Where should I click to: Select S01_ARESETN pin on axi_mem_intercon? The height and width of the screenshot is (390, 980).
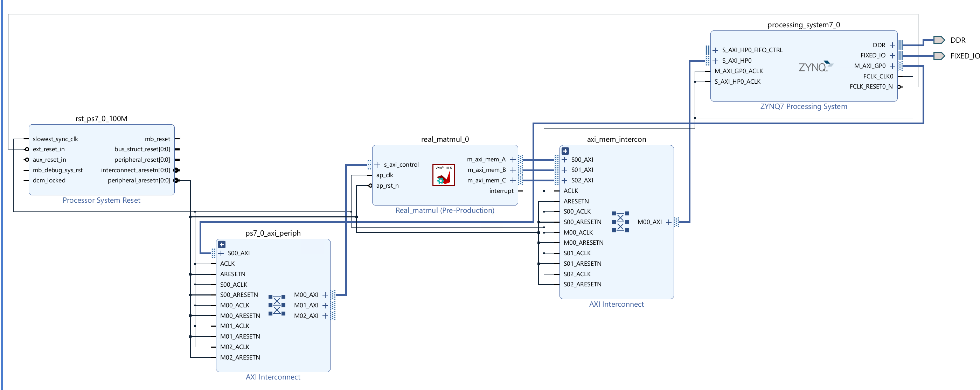(x=583, y=264)
